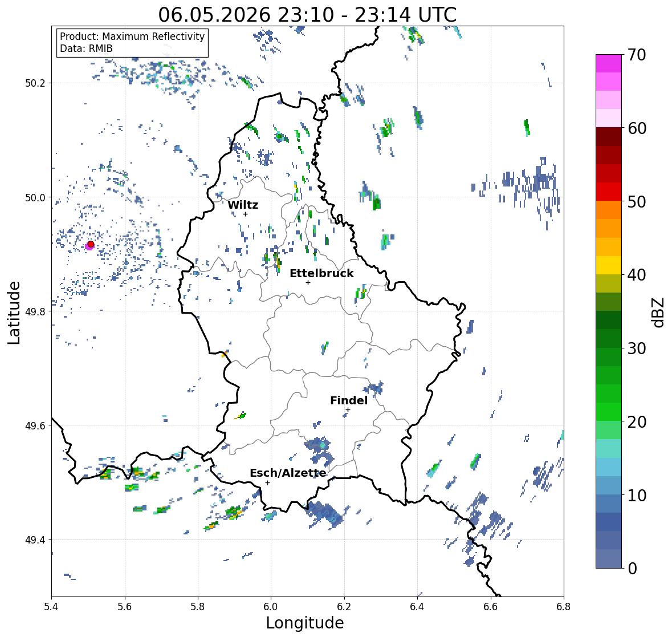Click the cross marker under Ettelbruck
The image size is (672, 637).
click(x=308, y=282)
